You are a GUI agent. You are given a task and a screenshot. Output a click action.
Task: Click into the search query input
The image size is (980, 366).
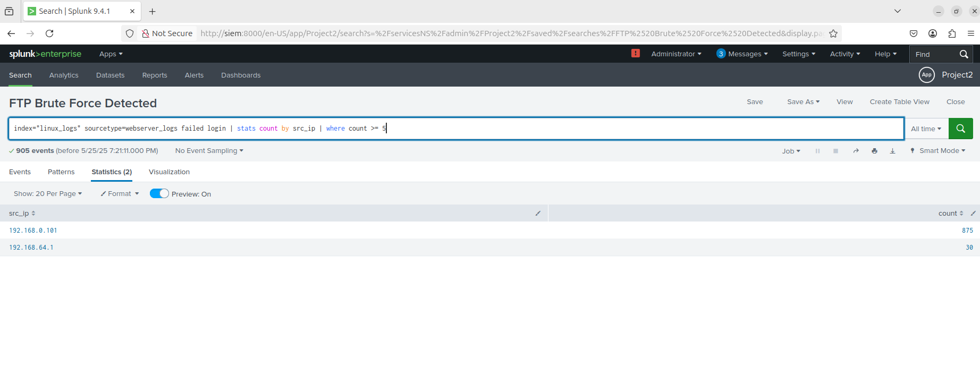pyautogui.click(x=456, y=129)
